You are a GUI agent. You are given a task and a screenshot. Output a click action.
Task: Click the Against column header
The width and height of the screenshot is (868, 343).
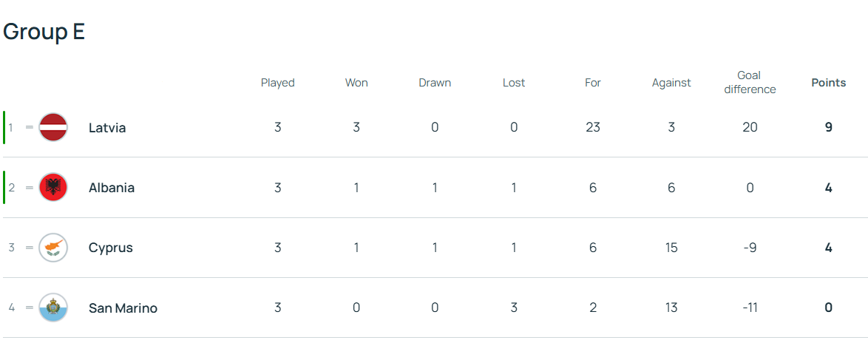pyautogui.click(x=671, y=83)
